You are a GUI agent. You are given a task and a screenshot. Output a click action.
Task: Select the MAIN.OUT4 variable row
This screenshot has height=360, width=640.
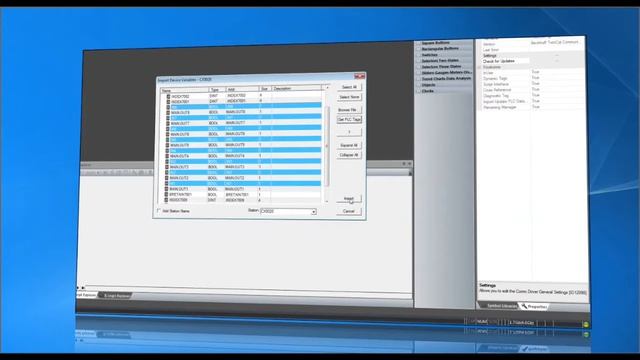click(243, 156)
